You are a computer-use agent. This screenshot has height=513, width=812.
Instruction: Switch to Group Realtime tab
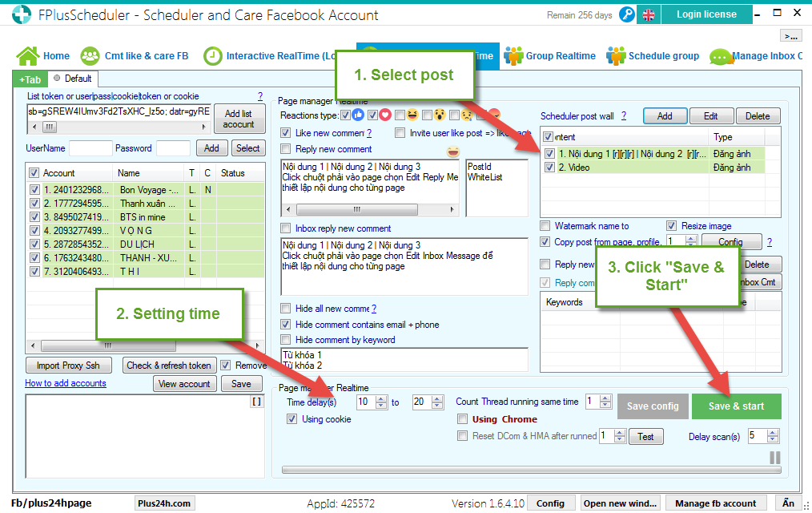click(x=549, y=56)
